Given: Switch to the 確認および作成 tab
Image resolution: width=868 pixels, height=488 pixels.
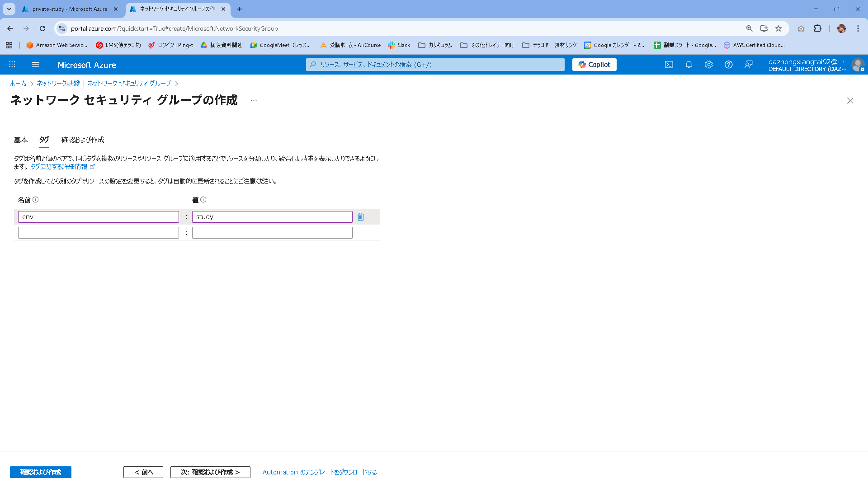Looking at the screenshot, I should [83, 140].
